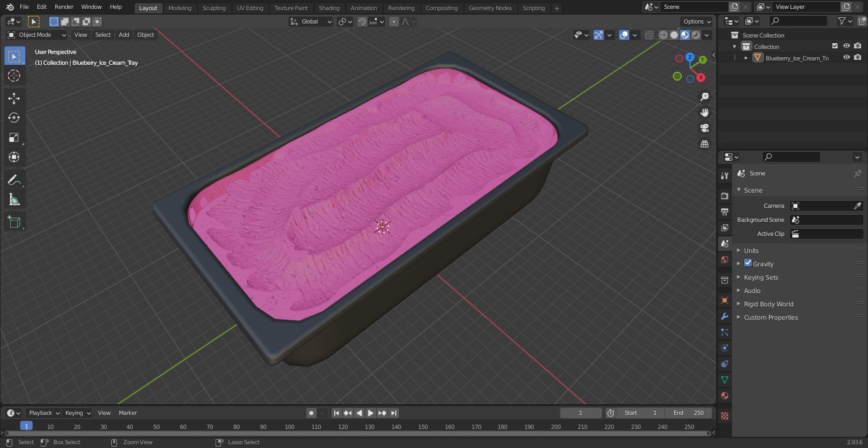This screenshot has width=868, height=448.
Task: Open Tool properties tab
Action: [x=724, y=175]
